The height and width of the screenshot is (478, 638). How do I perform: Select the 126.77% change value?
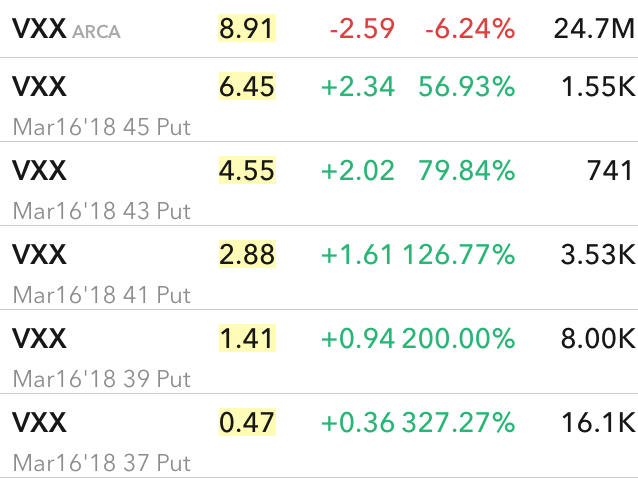point(459,255)
